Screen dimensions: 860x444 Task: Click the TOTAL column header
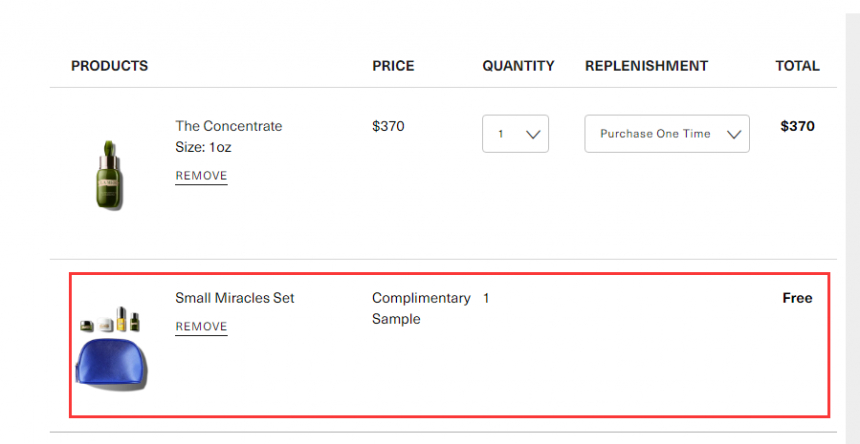(797, 66)
